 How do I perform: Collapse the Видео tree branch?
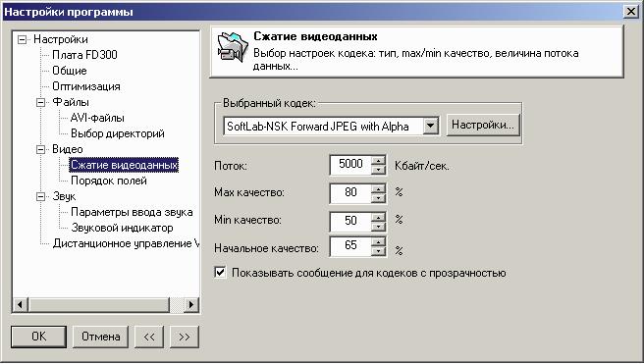coord(40,150)
